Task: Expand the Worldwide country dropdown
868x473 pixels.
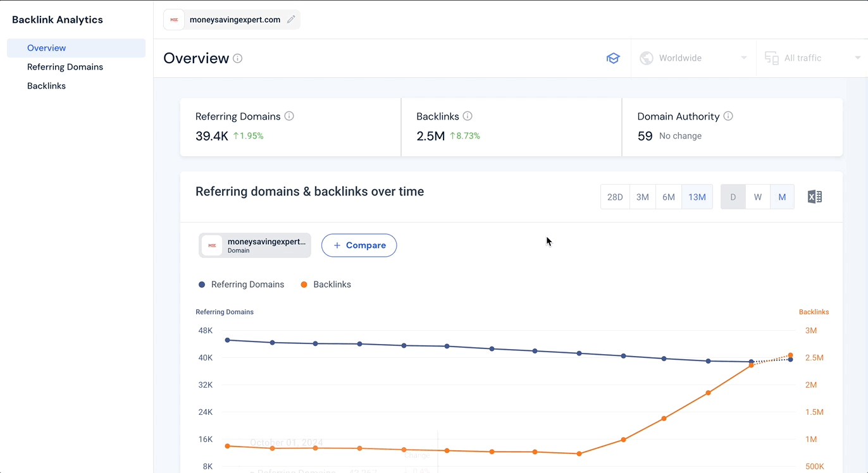Action: coord(693,58)
